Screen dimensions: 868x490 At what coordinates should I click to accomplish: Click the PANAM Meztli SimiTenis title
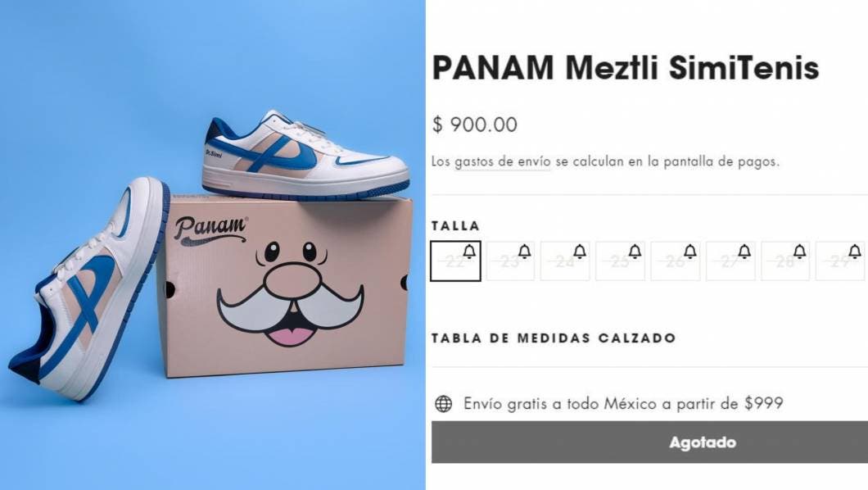626,68
